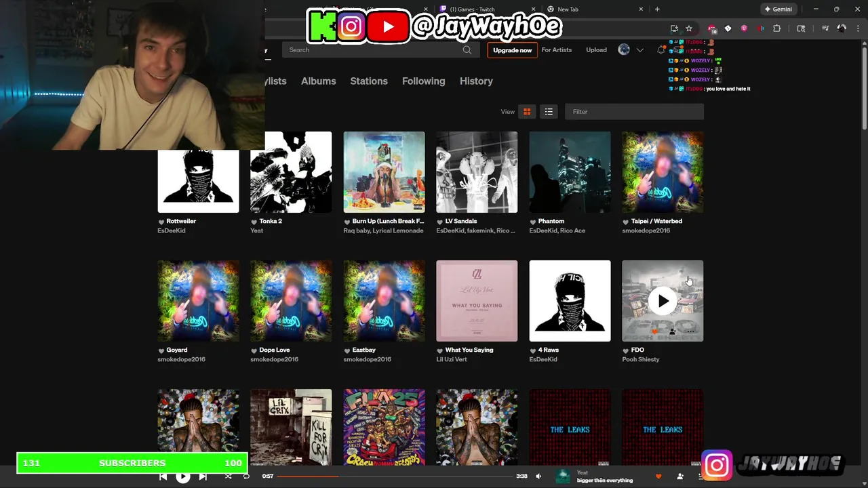The height and width of the screenshot is (488, 868).
Task: Toggle like heart beside Phantom
Action: coord(532,222)
